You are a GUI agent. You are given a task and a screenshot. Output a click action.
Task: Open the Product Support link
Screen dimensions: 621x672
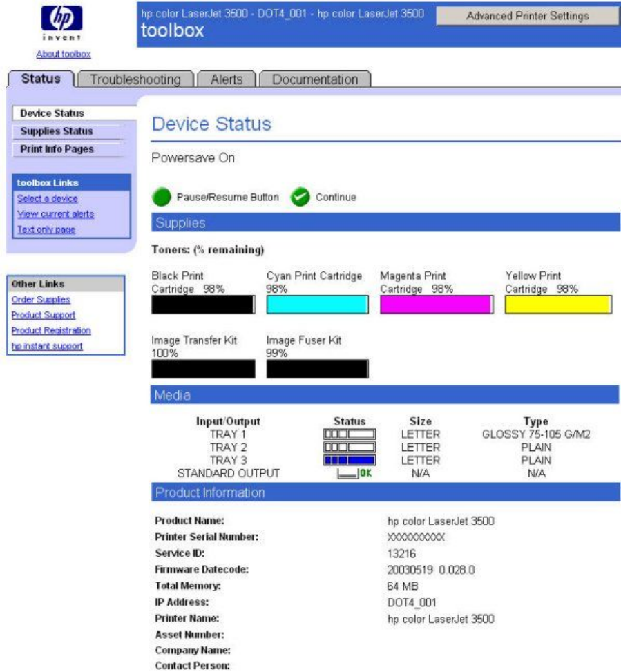[44, 315]
